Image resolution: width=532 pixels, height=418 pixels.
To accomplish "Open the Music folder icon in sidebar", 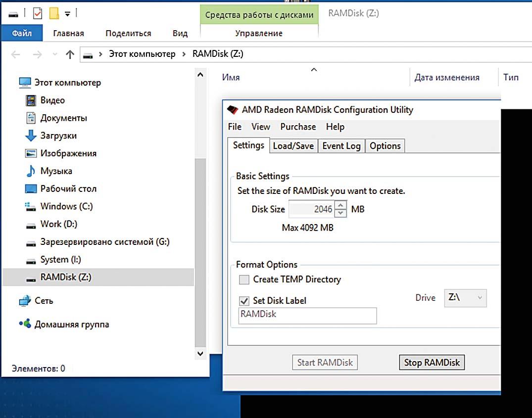I will pyautogui.click(x=31, y=171).
